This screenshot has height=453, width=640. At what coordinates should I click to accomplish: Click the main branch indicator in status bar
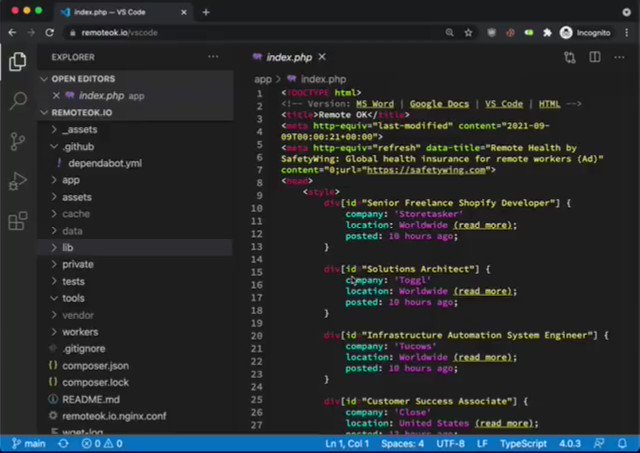pos(29,443)
